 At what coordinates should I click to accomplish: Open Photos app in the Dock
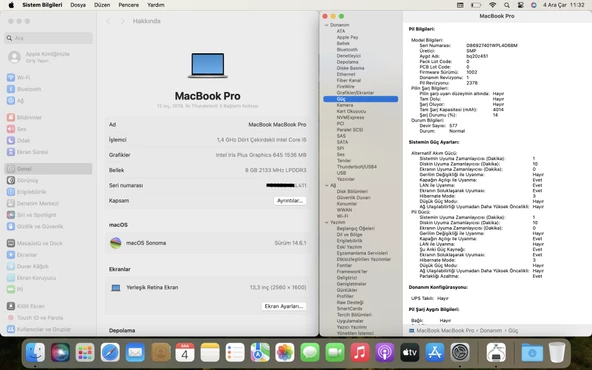[285, 352]
